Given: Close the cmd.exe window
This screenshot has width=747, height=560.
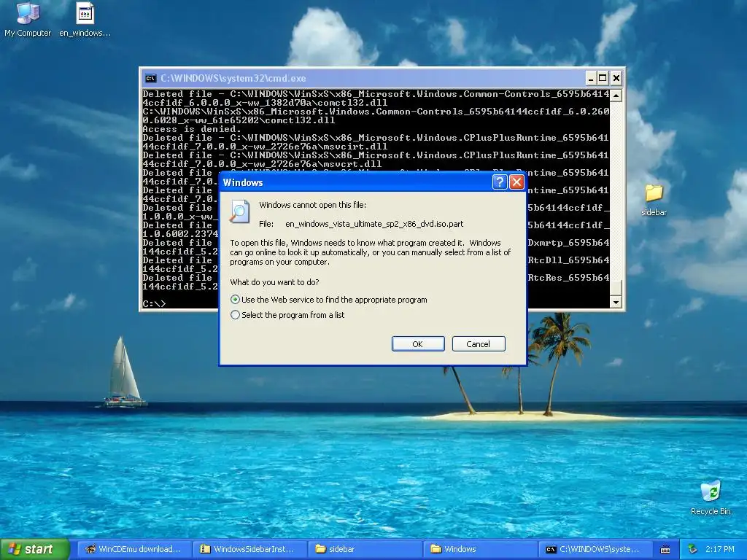Looking at the screenshot, I should pyautogui.click(x=616, y=78).
